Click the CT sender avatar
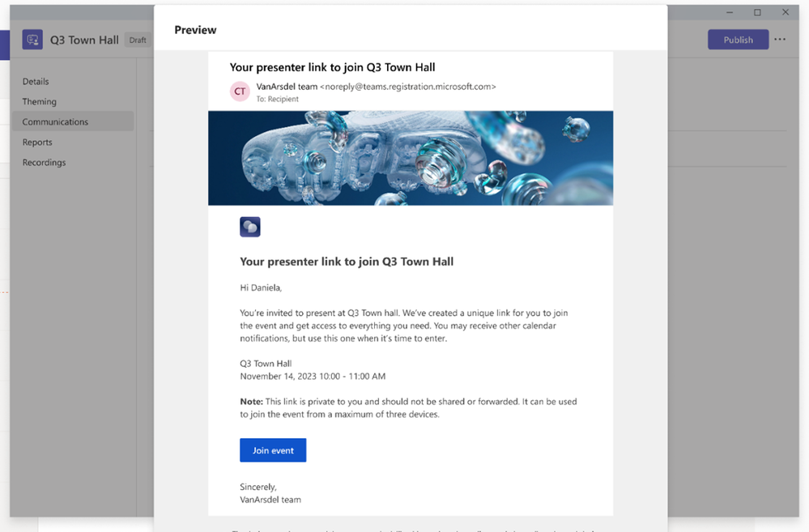The height and width of the screenshot is (532, 809). [x=240, y=92]
